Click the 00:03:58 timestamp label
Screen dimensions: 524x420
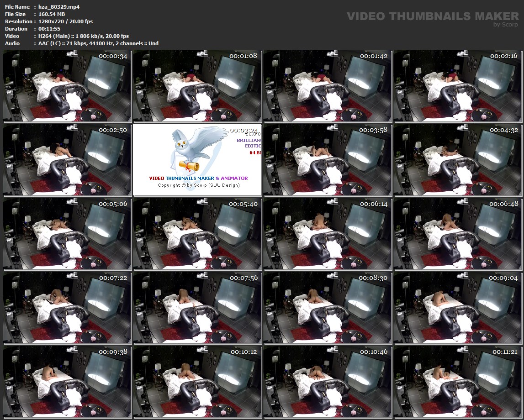(x=373, y=130)
